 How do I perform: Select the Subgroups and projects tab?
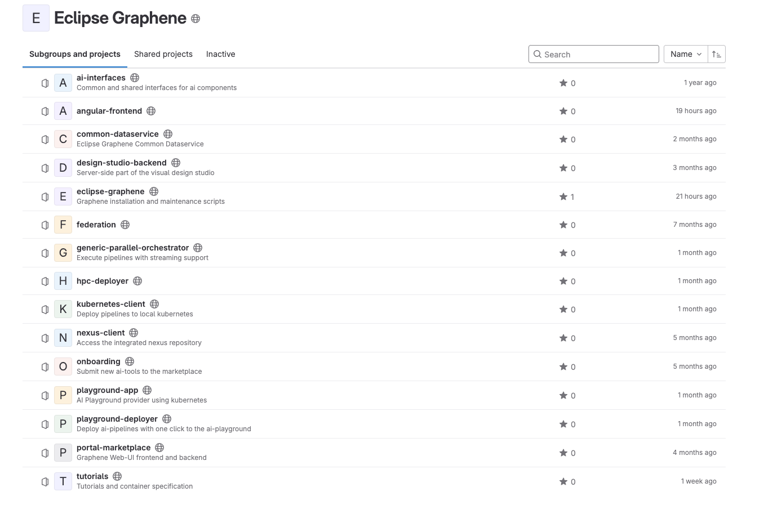tap(75, 54)
